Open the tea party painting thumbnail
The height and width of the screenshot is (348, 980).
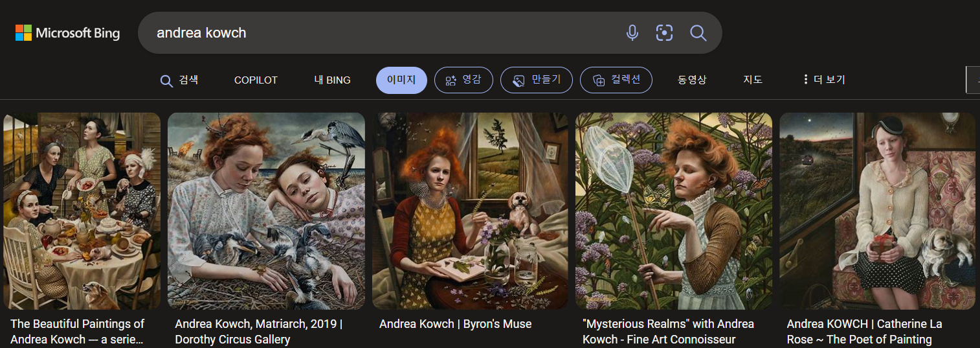pos(82,211)
